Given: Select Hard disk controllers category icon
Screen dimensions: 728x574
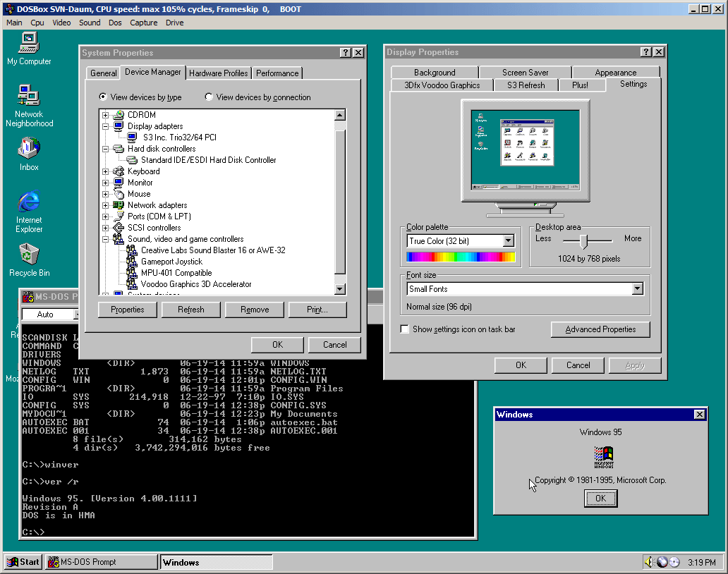Looking at the screenshot, I should click(x=119, y=149).
